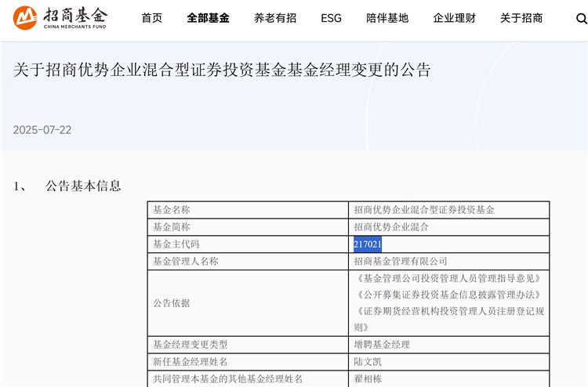Click the China Merchants Fund logo
Image resolution: width=588 pixels, height=387 pixels.
pyautogui.click(x=60, y=18)
